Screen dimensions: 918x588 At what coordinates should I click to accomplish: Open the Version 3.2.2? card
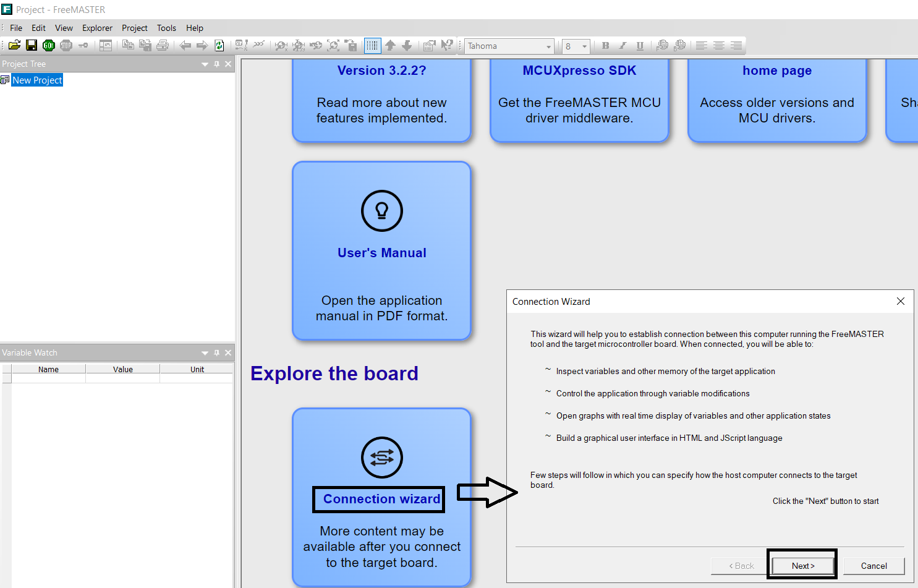pyautogui.click(x=381, y=100)
